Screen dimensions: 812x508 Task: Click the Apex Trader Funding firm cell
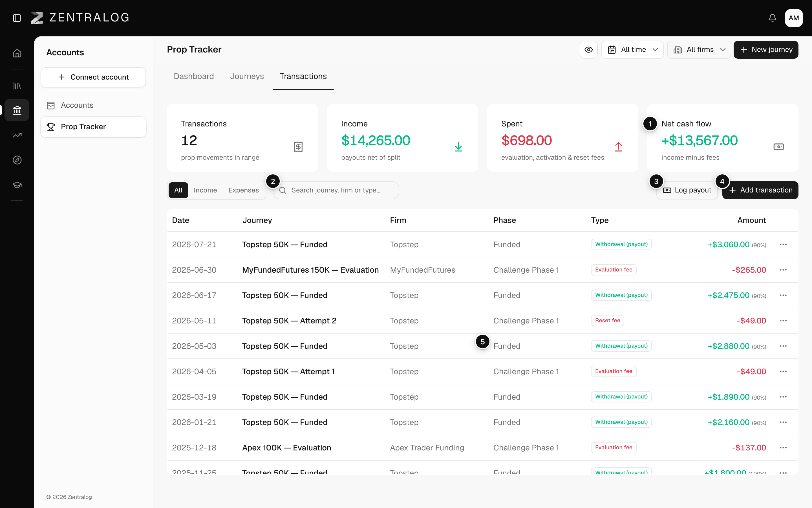[427, 448]
